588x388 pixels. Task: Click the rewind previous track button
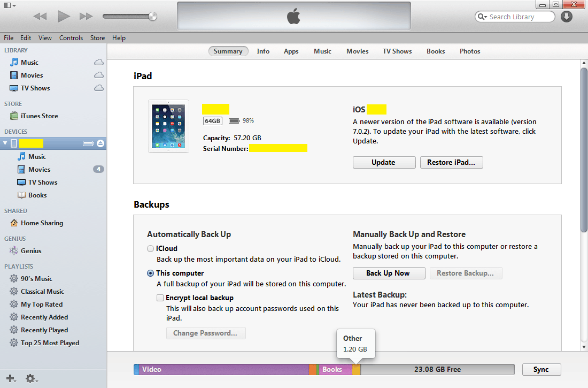tap(40, 16)
